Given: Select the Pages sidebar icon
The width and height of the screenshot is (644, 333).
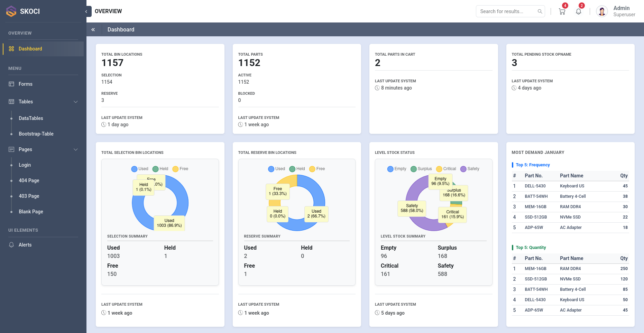Looking at the screenshot, I should pos(11,149).
